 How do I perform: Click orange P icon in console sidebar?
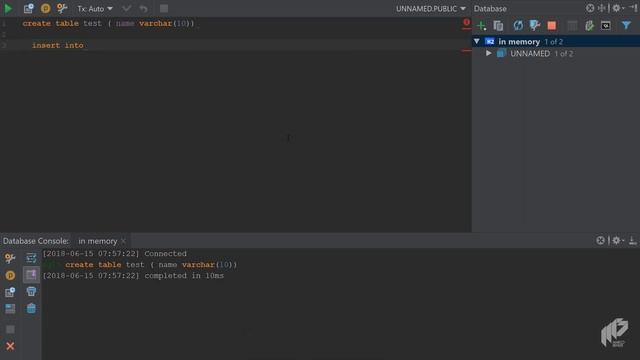coord(10,276)
